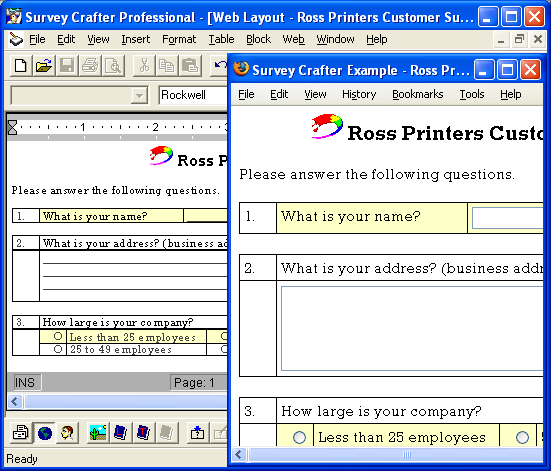Open the Help menu in Survey Crafter

click(377, 39)
